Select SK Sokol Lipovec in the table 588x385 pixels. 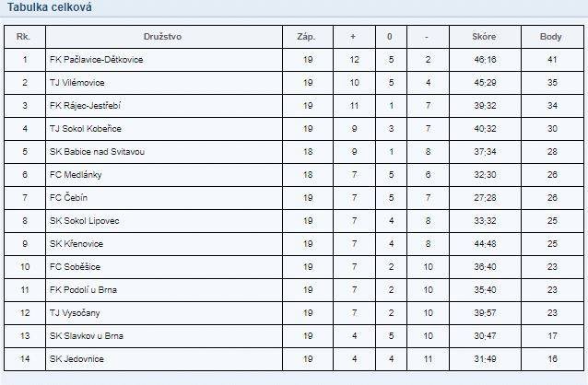coord(85,221)
